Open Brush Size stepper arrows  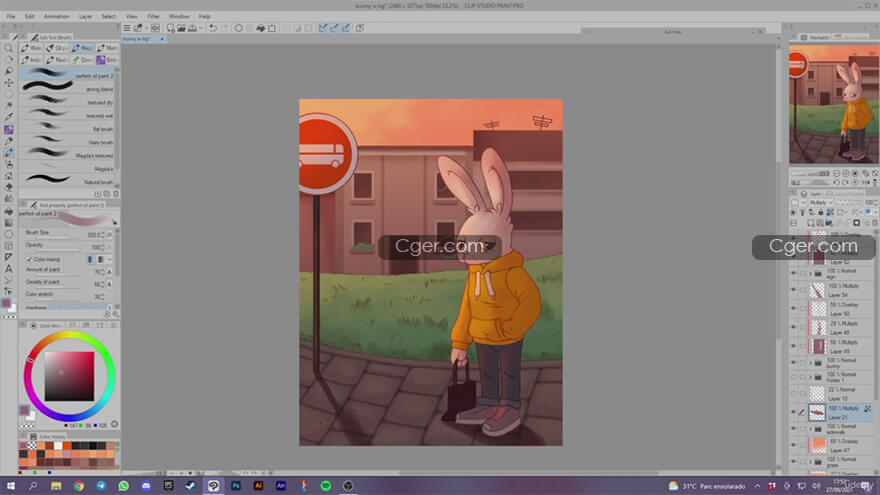pos(102,235)
